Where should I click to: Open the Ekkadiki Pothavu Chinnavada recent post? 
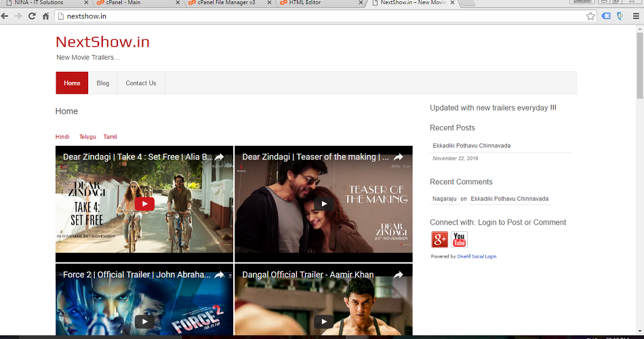(472, 146)
